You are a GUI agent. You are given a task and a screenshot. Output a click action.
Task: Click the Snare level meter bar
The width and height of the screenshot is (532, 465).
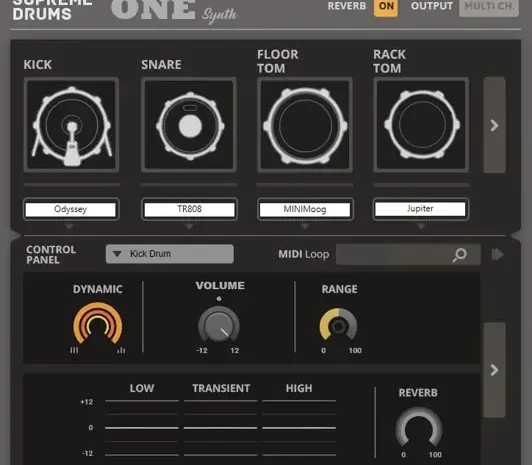189,185
